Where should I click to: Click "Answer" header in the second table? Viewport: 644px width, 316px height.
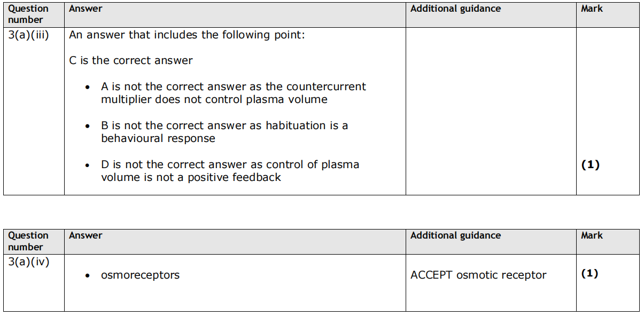click(x=86, y=235)
